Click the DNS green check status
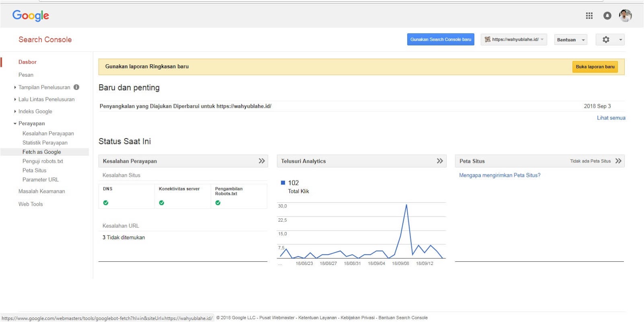 tap(106, 203)
